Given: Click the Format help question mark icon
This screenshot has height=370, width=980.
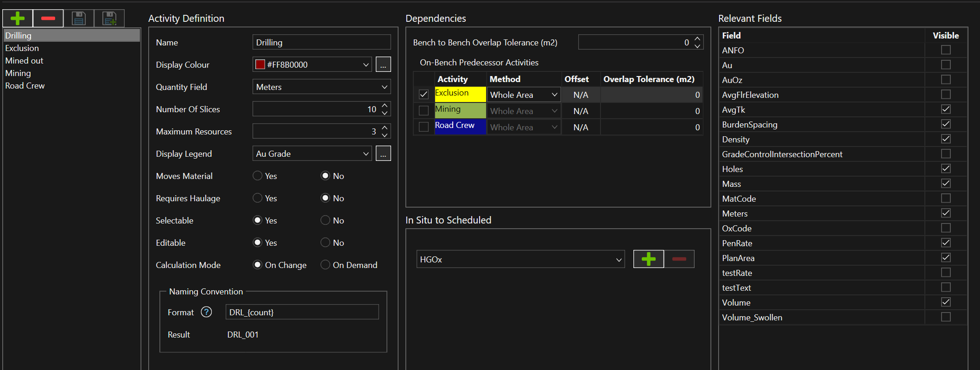Looking at the screenshot, I should pos(206,312).
